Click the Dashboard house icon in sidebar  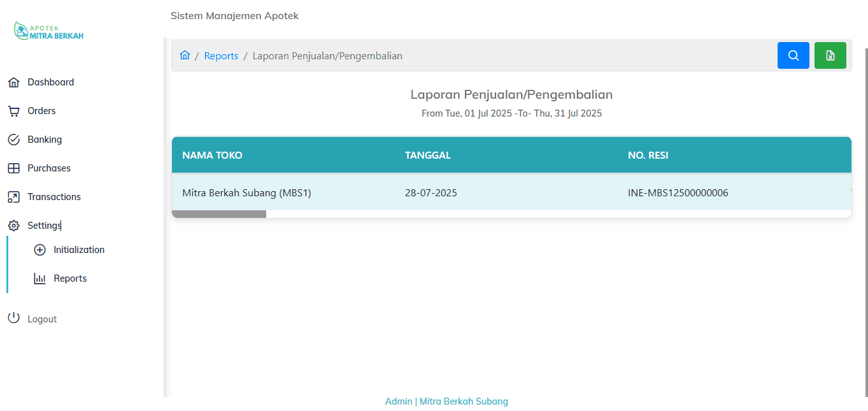[13, 82]
